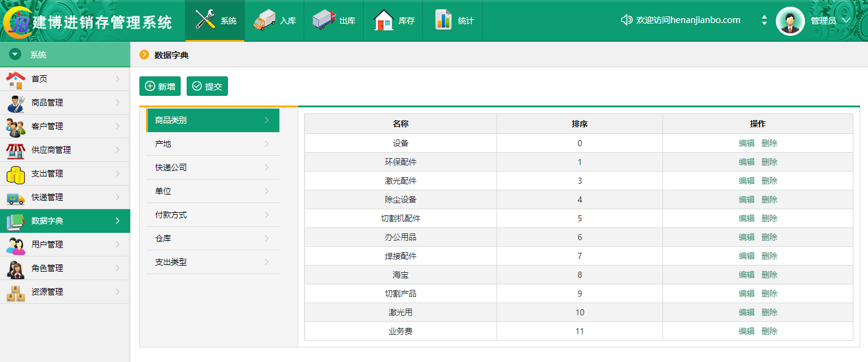The image size is (868, 362).
Task: Open the 入库 truck icon in top navigation
Action: click(x=264, y=20)
